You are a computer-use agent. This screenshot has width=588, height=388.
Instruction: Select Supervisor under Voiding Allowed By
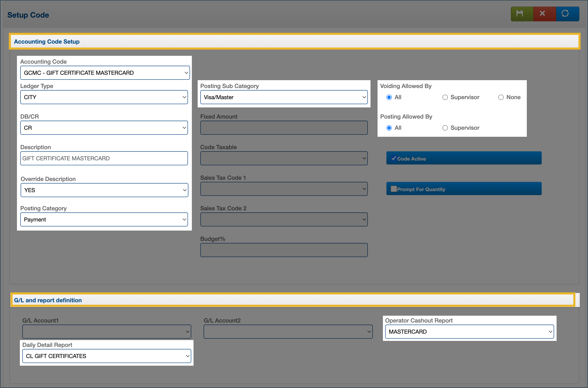point(445,97)
